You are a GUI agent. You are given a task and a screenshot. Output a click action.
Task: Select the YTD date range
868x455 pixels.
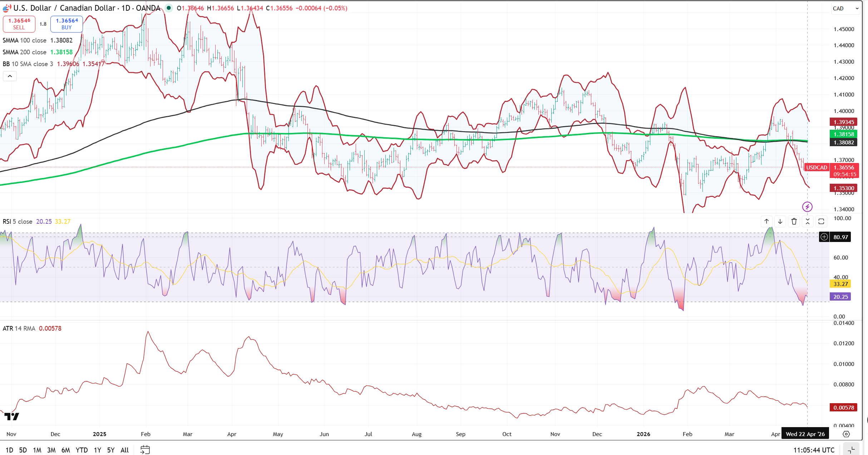point(82,450)
